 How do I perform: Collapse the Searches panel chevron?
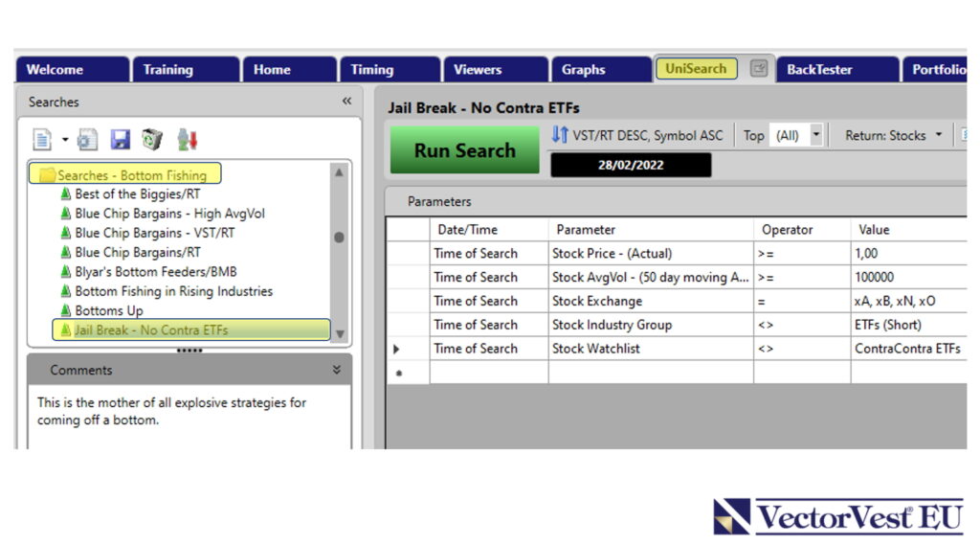346,101
